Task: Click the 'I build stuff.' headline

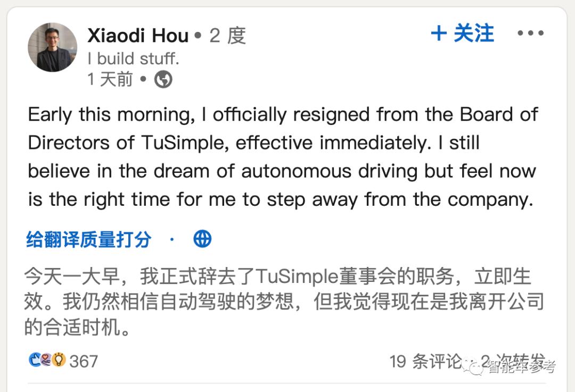Action: click(133, 59)
